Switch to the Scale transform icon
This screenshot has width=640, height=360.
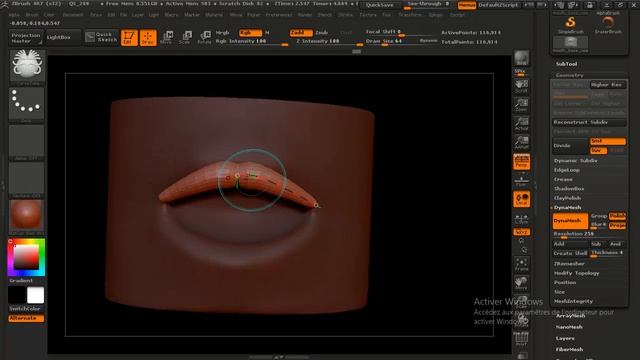185,38
